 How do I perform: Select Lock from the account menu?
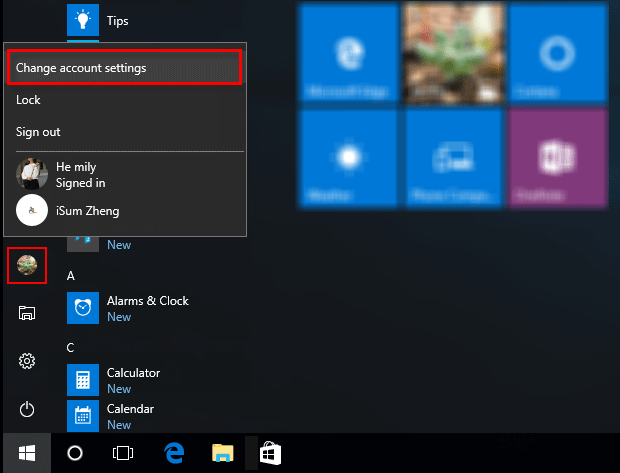[29, 100]
